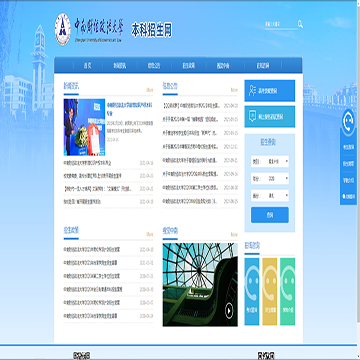This screenshot has width=360, height=360.
Task: Click the 信息公告 section heading
Action: point(170,86)
